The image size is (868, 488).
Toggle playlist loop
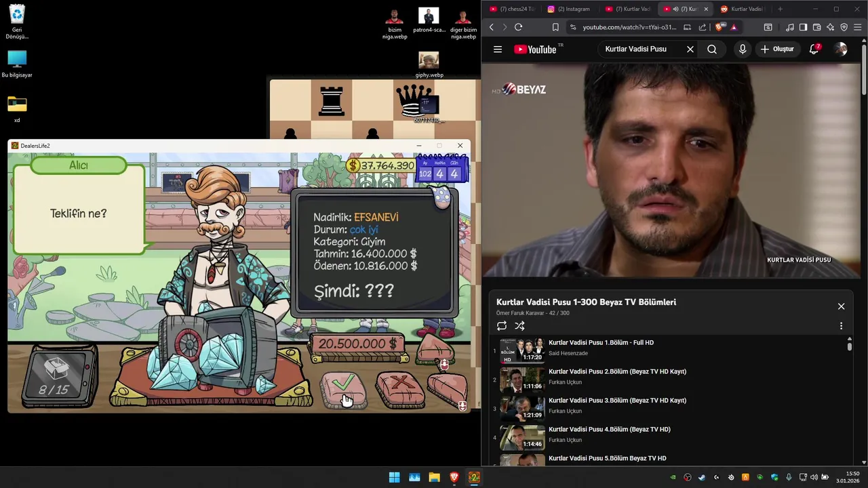click(x=502, y=326)
